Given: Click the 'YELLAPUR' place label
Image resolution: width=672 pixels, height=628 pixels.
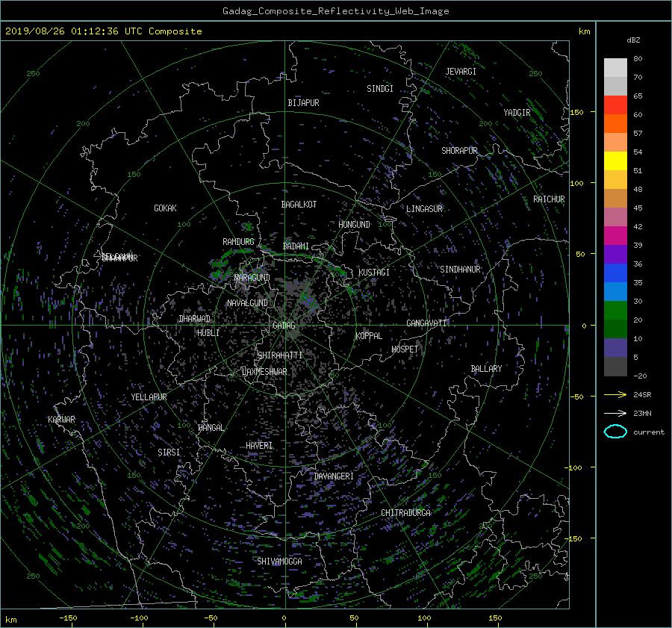Looking at the screenshot, I should pyautogui.click(x=149, y=397).
